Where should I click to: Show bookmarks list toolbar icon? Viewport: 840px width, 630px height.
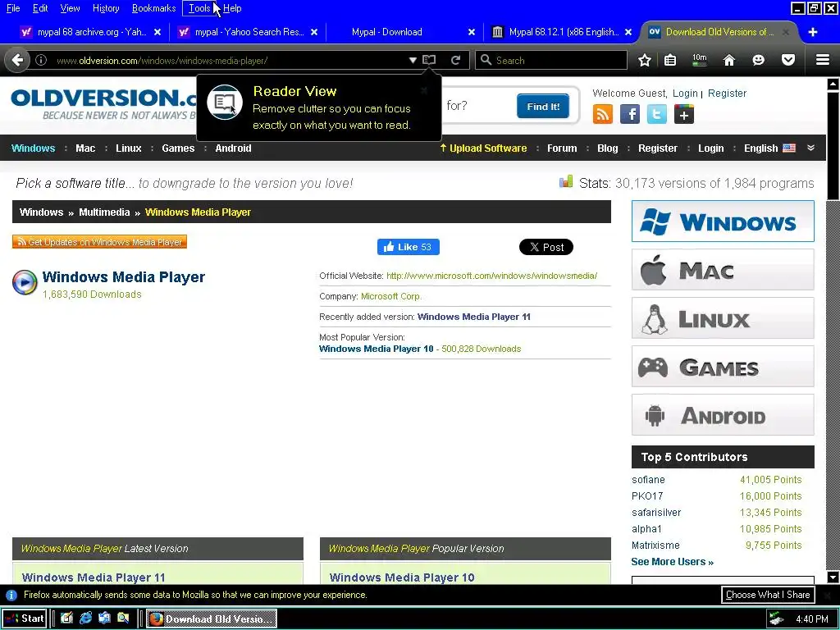(670, 60)
